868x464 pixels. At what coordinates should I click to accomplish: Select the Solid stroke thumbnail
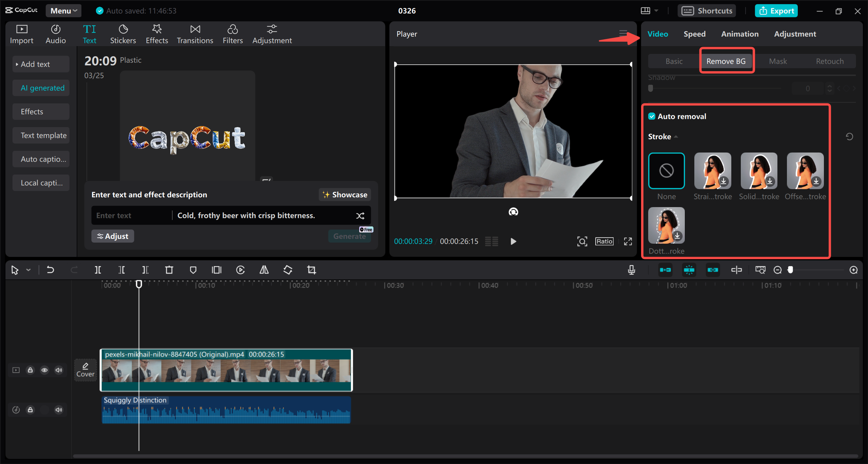point(759,171)
